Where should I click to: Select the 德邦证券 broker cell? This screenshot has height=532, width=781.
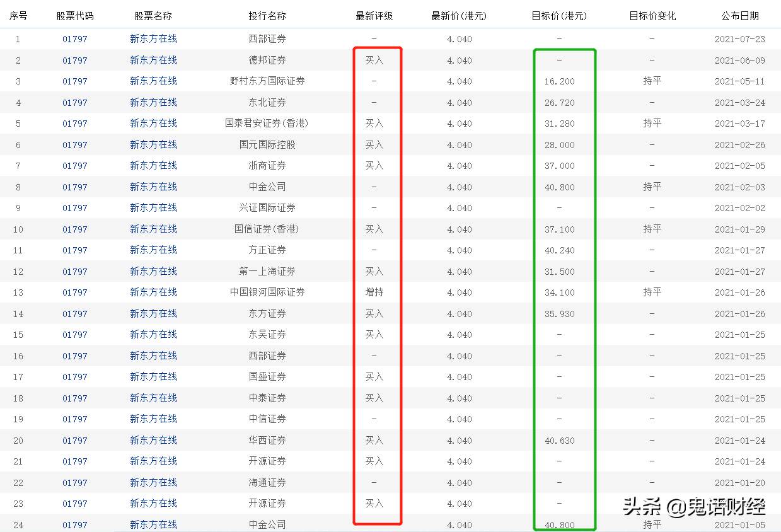(267, 61)
